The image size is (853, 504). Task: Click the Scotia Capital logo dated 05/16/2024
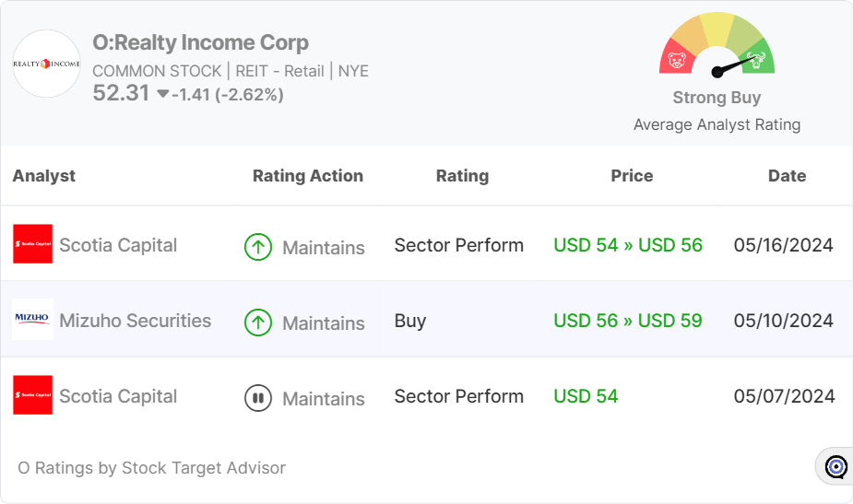tap(33, 245)
